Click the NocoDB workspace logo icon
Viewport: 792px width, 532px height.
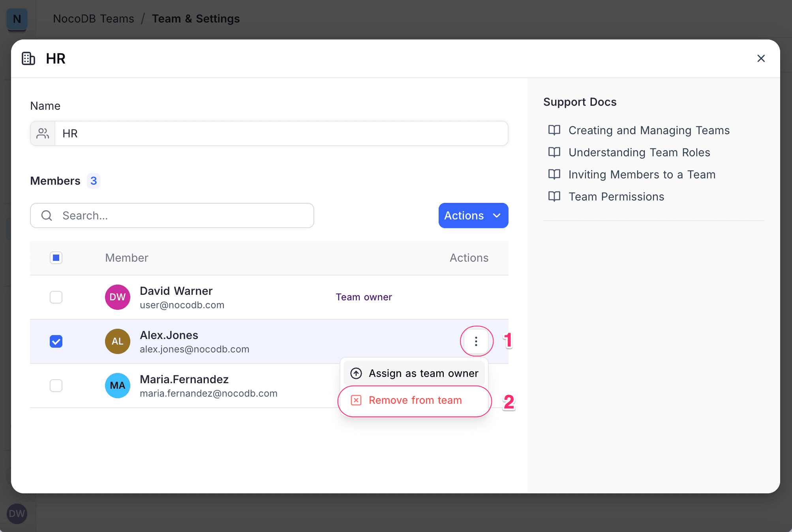point(17,19)
